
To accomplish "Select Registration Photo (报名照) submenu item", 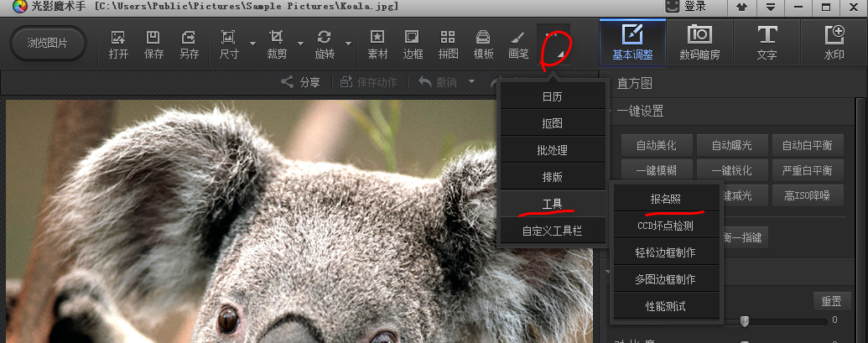I will [x=666, y=199].
